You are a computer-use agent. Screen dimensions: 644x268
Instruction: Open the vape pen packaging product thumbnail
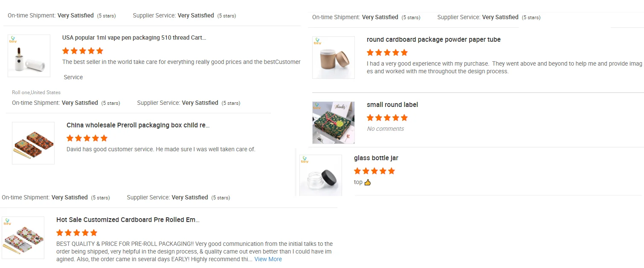(x=29, y=56)
